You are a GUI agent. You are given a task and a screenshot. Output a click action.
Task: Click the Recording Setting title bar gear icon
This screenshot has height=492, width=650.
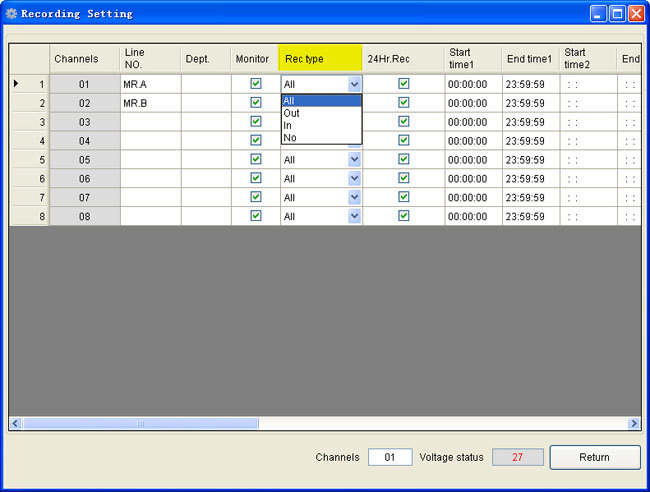click(x=12, y=14)
